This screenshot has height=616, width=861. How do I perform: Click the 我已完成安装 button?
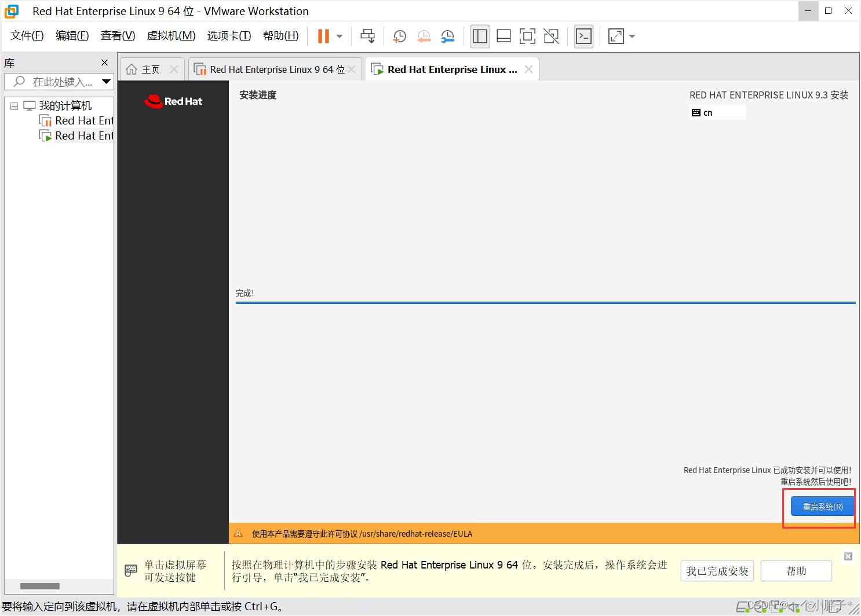click(x=717, y=571)
